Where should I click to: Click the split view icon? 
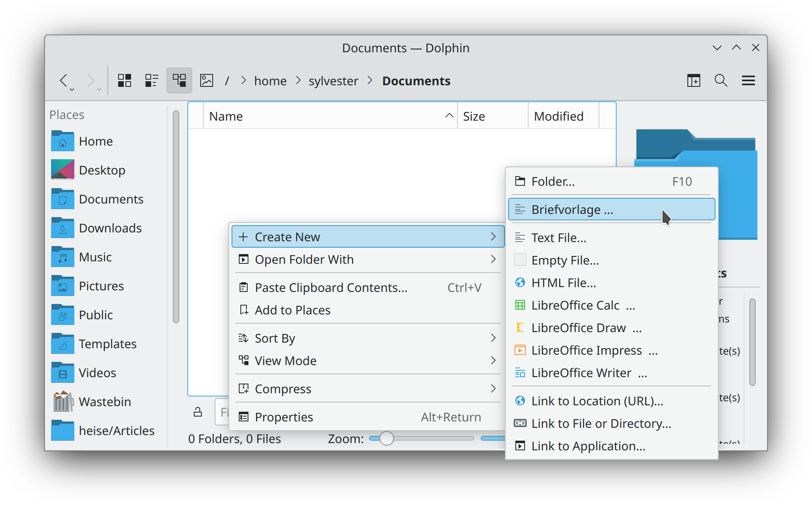click(x=693, y=80)
